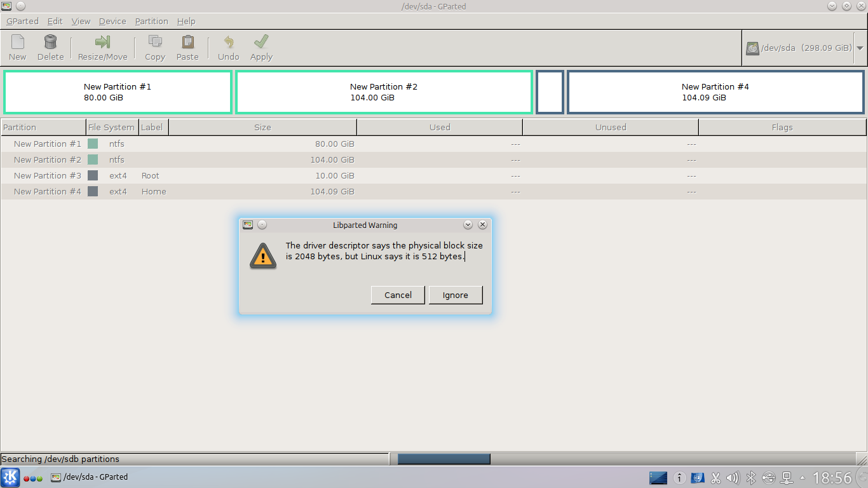
Task: Expand the hidden system tray icons arrow
Action: pos(802,478)
